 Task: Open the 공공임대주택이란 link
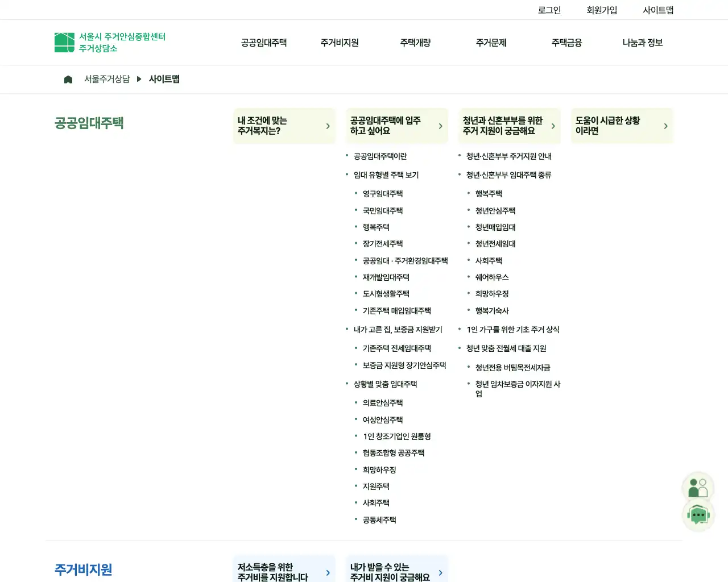click(380, 156)
